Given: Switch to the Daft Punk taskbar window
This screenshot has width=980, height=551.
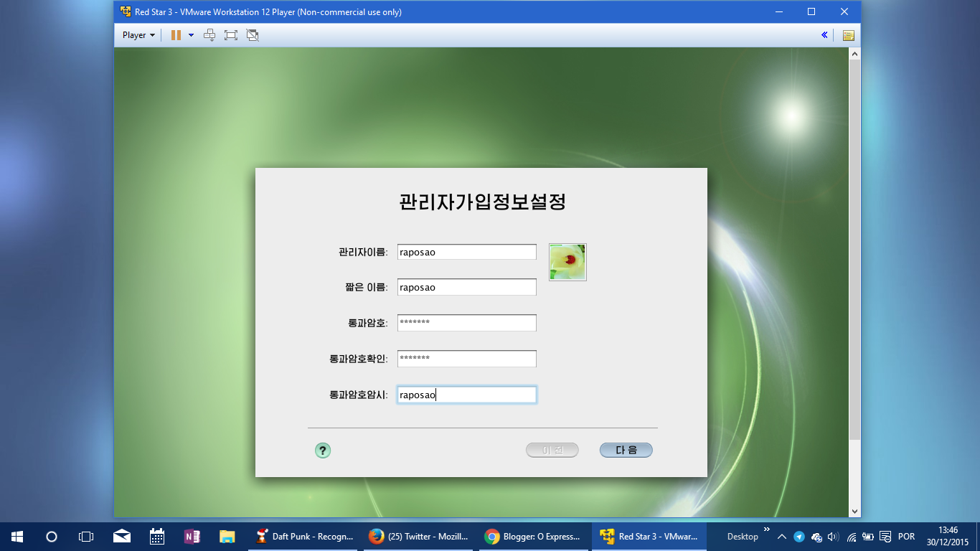Looking at the screenshot, I should coord(304,536).
